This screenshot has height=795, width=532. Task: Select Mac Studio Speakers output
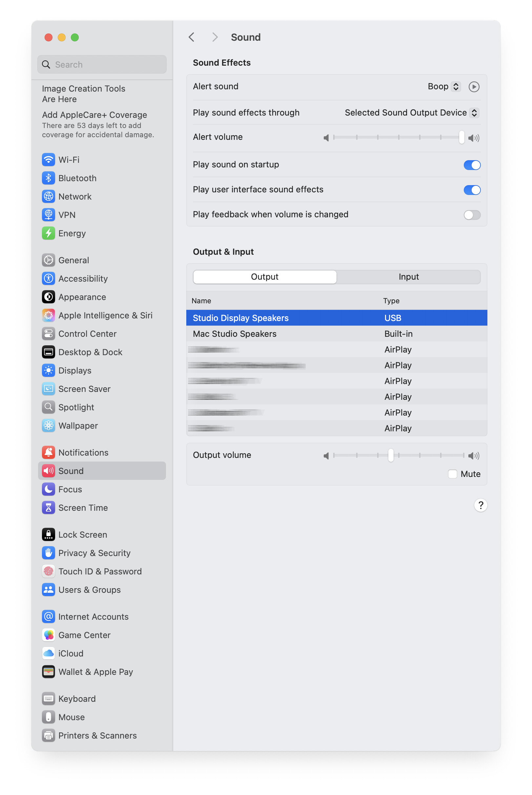(337, 334)
